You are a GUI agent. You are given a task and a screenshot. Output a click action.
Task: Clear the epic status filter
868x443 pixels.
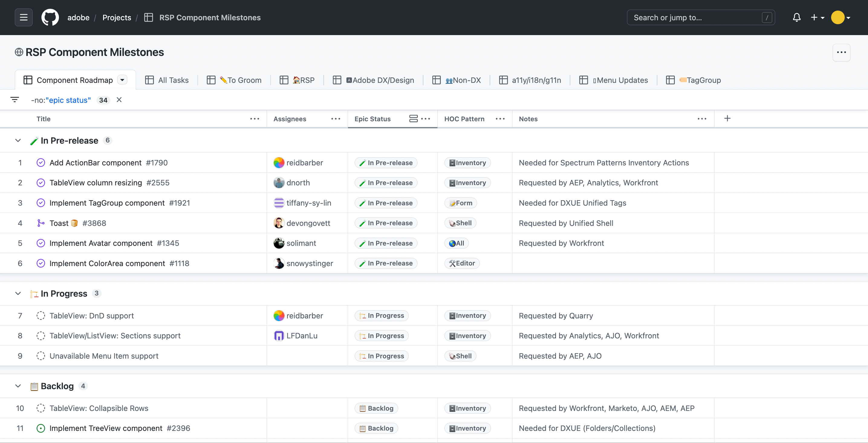(119, 100)
